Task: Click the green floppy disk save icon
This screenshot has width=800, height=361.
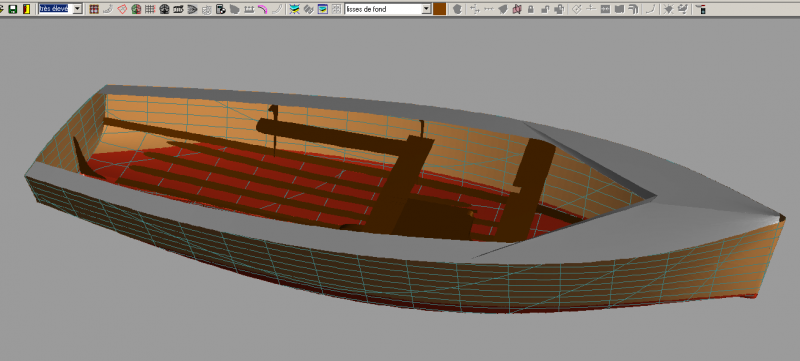Action: click(x=13, y=9)
